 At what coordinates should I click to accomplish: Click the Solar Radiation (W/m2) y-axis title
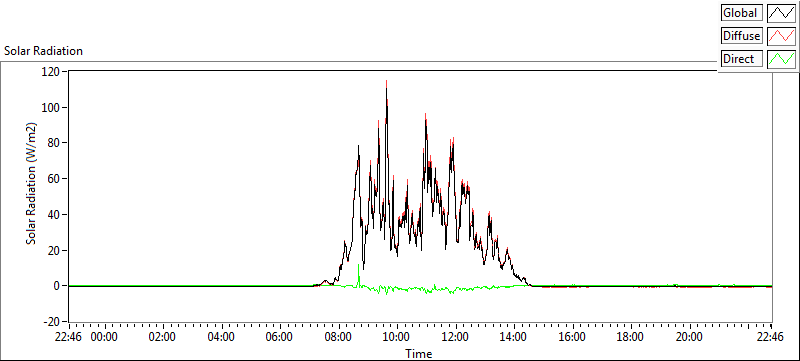click(x=32, y=184)
